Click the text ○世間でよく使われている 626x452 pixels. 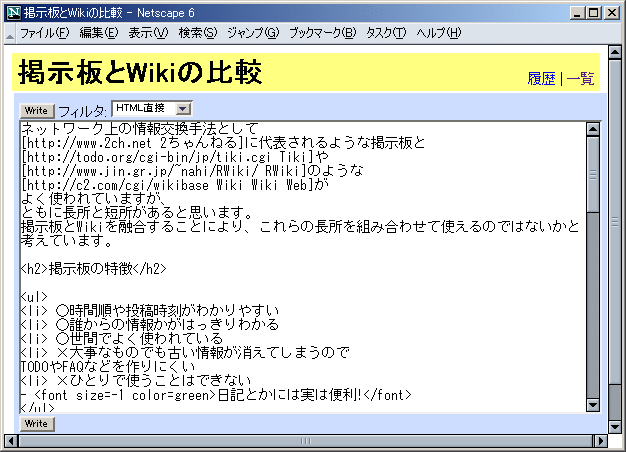tap(140, 339)
